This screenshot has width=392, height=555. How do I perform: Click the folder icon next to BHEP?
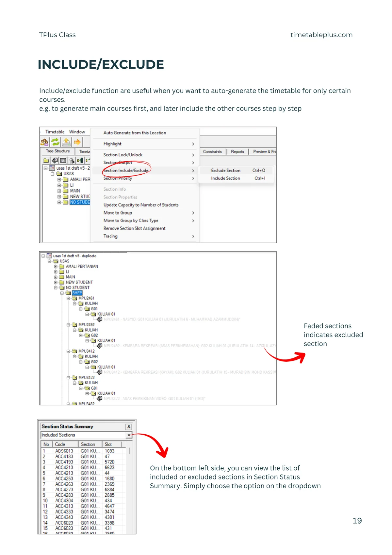pos(68,293)
